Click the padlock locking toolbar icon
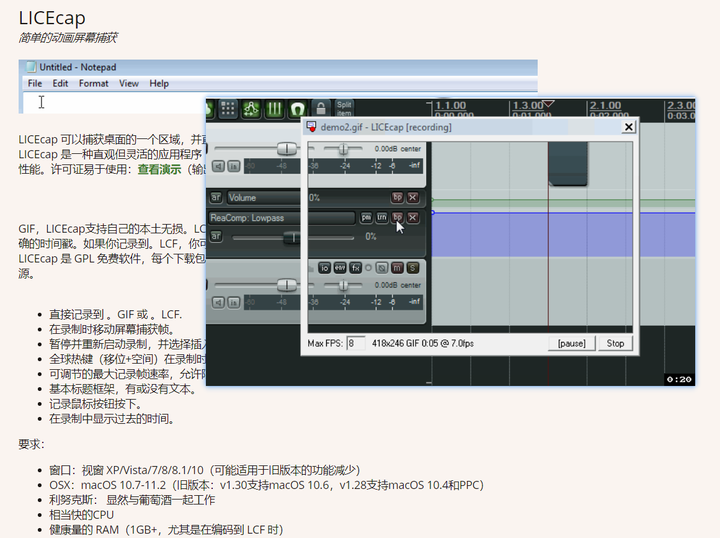This screenshot has width=720, height=538. coord(321,108)
